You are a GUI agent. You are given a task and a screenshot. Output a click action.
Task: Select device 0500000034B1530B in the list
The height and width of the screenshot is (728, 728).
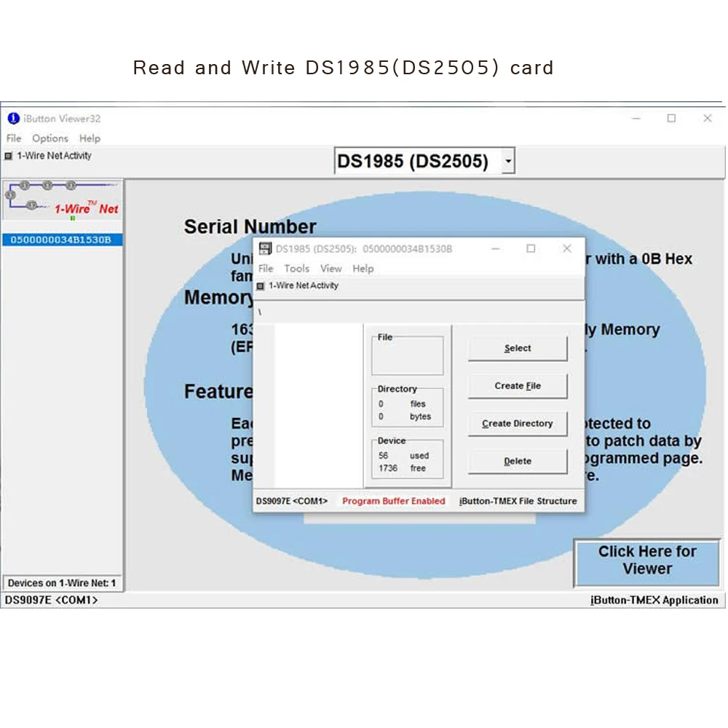pyautogui.click(x=61, y=240)
